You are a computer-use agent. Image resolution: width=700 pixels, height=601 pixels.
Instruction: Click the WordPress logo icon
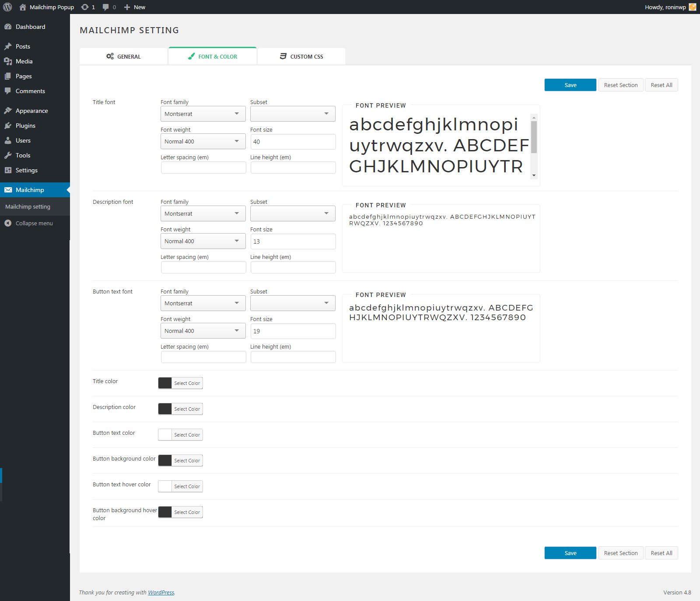pos(7,7)
